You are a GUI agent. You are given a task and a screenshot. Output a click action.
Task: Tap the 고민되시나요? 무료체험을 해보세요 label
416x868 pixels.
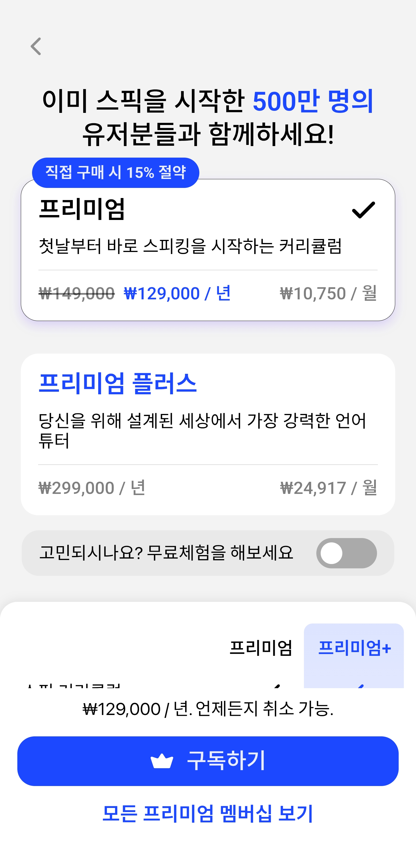pos(166,553)
